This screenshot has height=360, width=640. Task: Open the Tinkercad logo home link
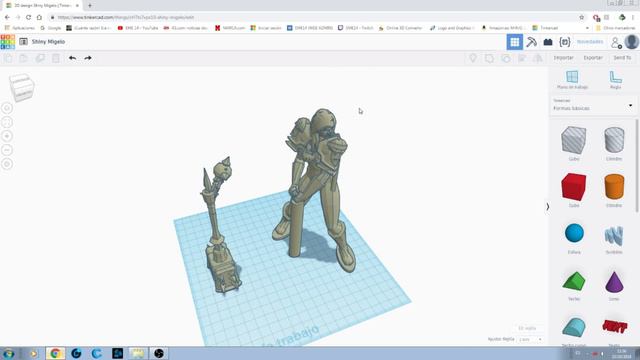pyautogui.click(x=8, y=42)
